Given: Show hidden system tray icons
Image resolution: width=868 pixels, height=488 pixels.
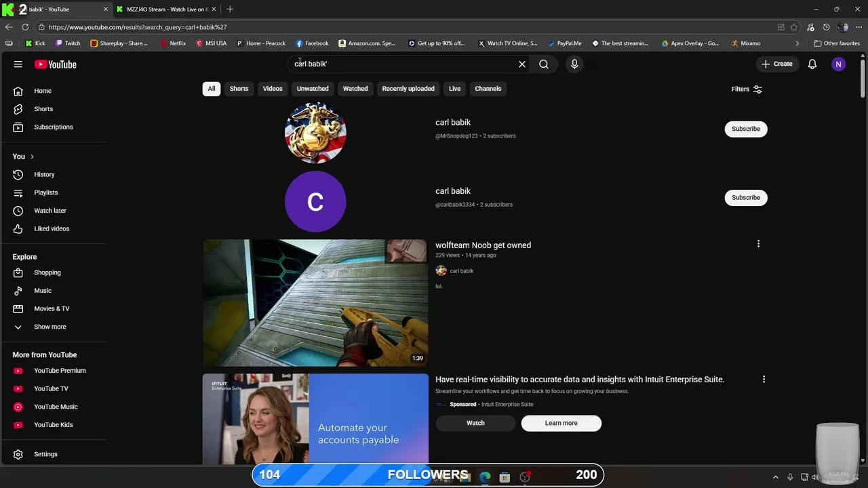Looking at the screenshot, I should coord(776,477).
